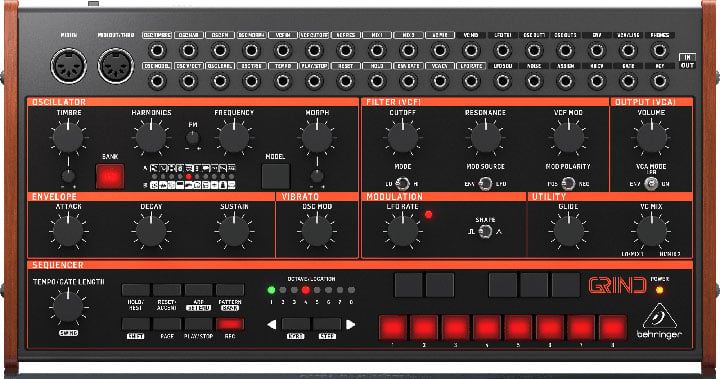The height and width of the screenshot is (379, 720).
Task: Click the TEMPO input jack
Action: 282,81
